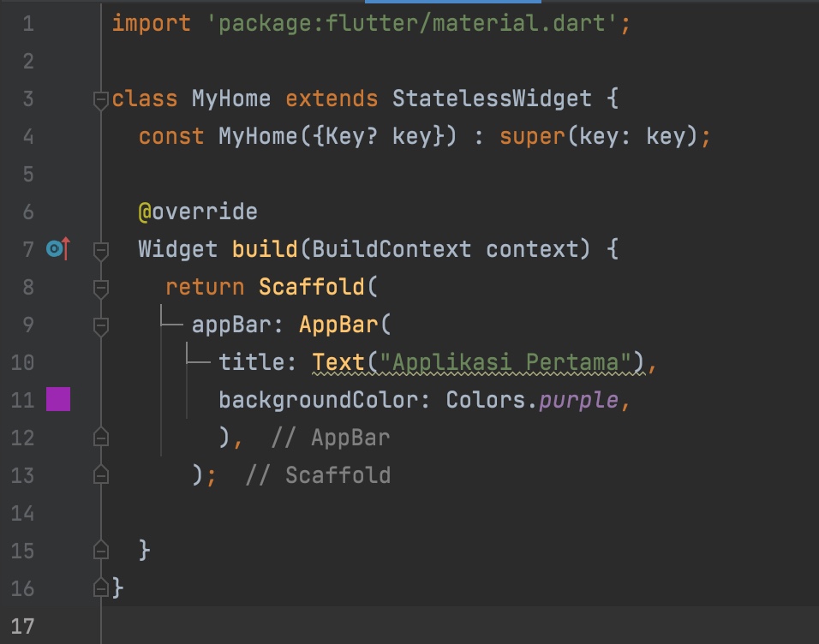Click the BuildContext type name
The width and height of the screenshot is (819, 644).
tap(392, 249)
